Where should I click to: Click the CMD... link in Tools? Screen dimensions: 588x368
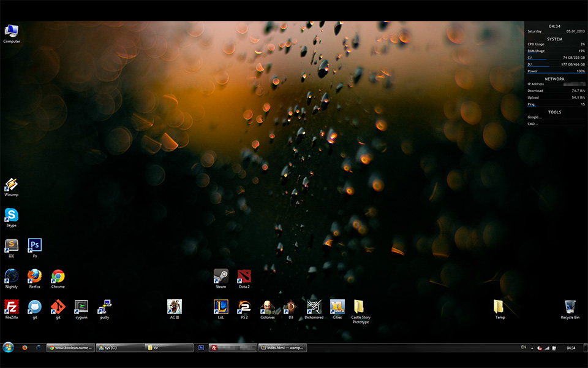[x=532, y=123]
